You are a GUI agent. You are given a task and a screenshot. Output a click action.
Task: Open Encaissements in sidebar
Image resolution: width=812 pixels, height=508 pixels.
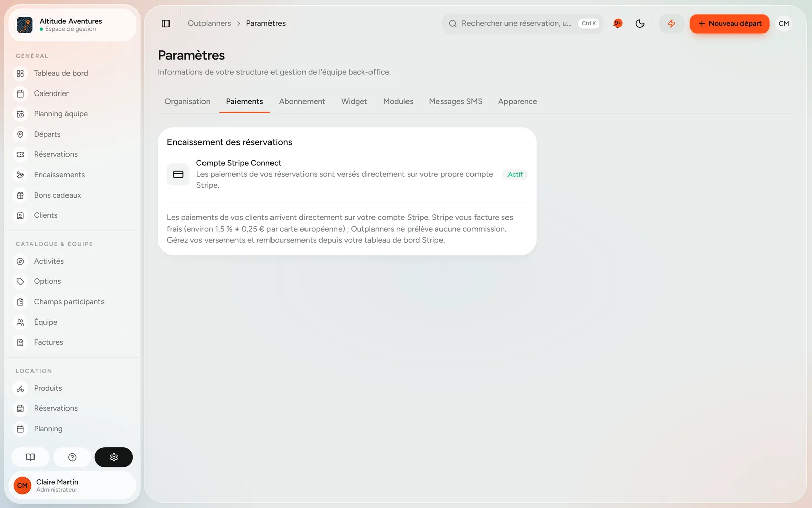(73, 175)
